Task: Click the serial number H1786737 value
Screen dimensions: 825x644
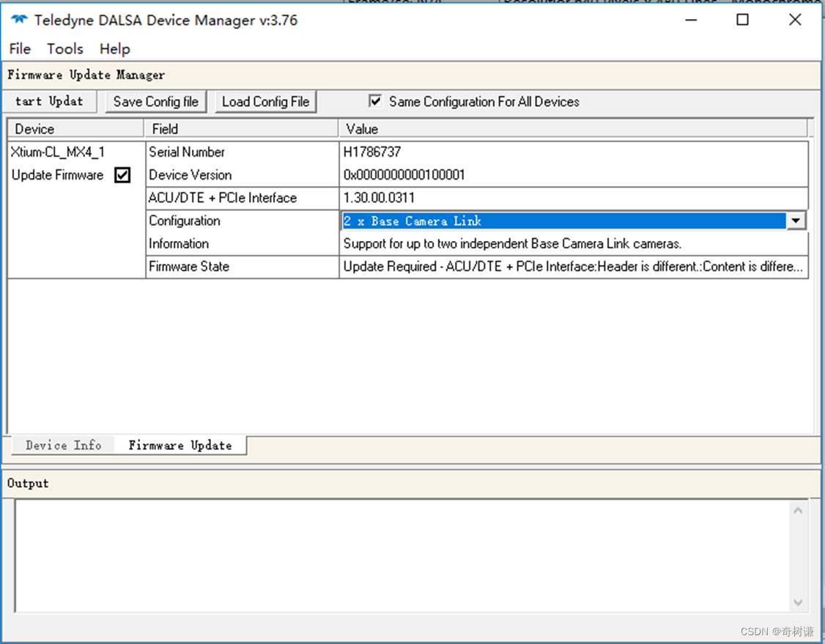Action: pos(372,152)
